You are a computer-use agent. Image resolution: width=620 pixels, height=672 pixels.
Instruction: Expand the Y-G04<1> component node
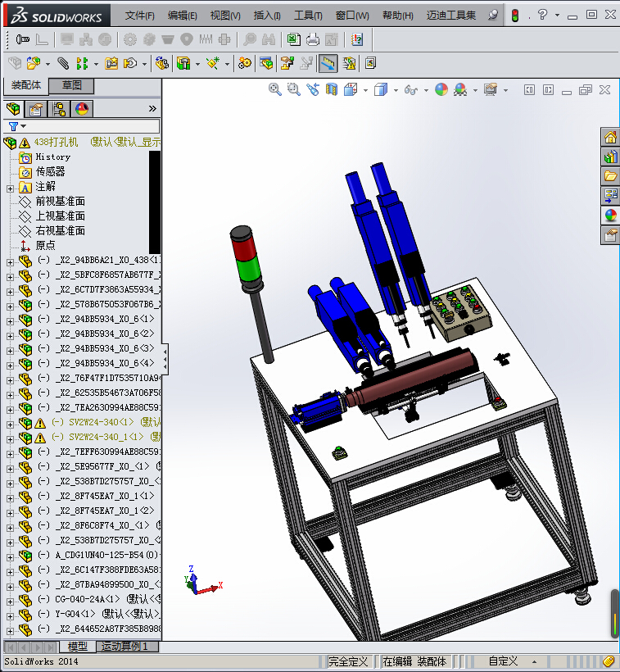pos(10,616)
